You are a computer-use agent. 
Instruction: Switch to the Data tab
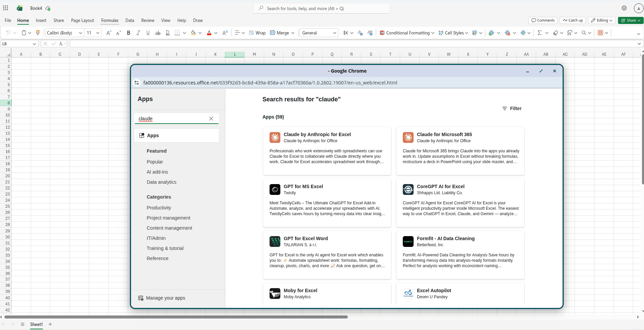(x=130, y=20)
